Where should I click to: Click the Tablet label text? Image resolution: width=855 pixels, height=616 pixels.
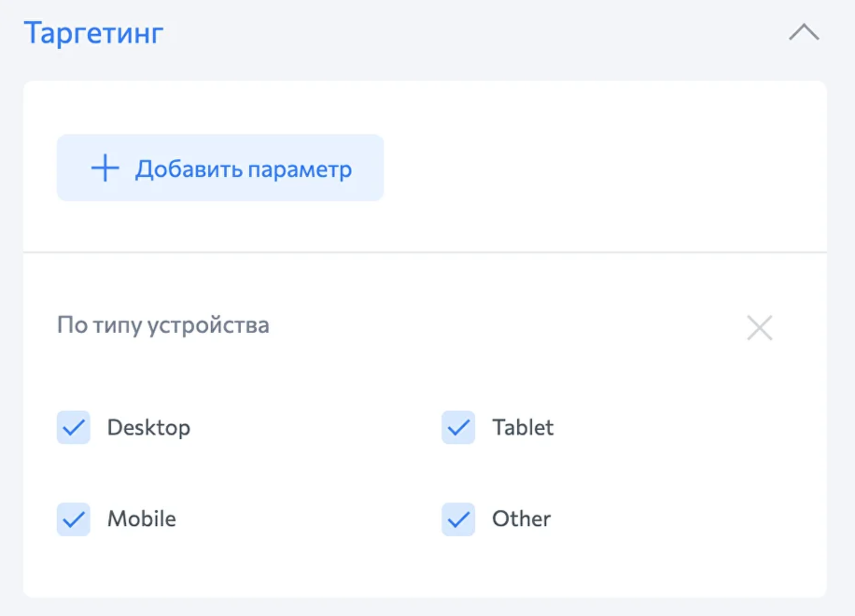click(523, 427)
